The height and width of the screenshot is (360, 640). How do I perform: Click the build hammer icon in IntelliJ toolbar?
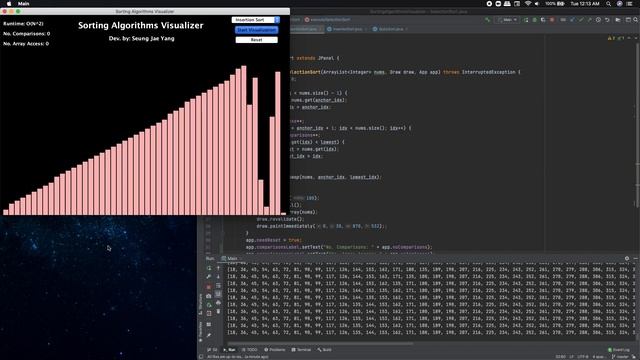point(487,20)
